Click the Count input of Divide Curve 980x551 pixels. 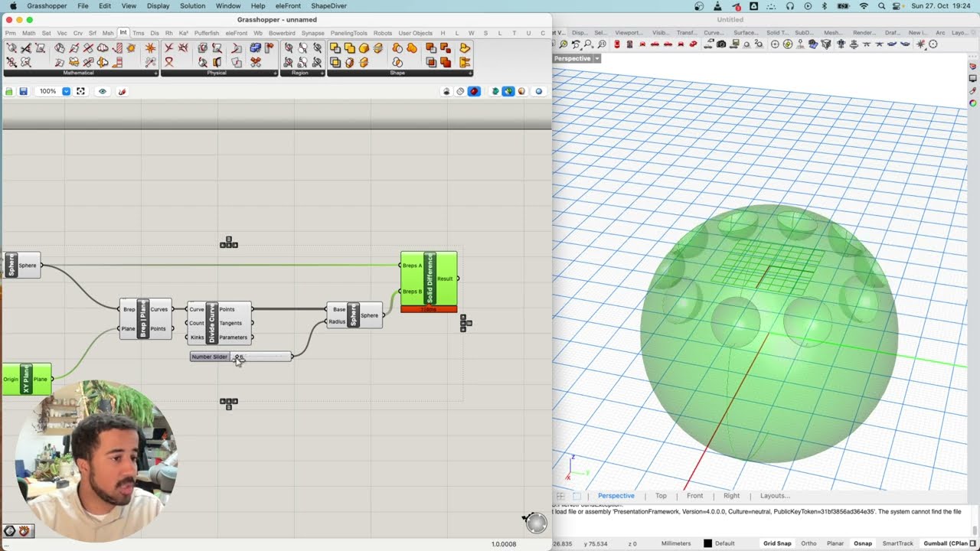198,323
